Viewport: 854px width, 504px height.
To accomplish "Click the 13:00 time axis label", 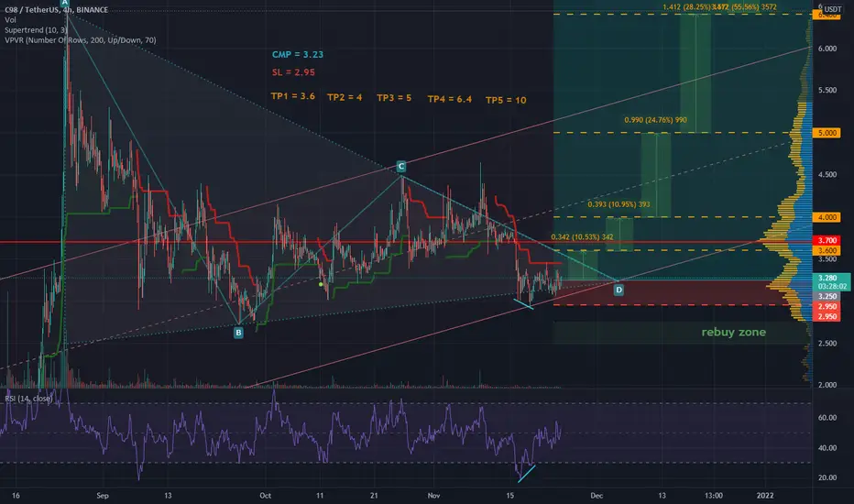I will pyautogui.click(x=714, y=496).
